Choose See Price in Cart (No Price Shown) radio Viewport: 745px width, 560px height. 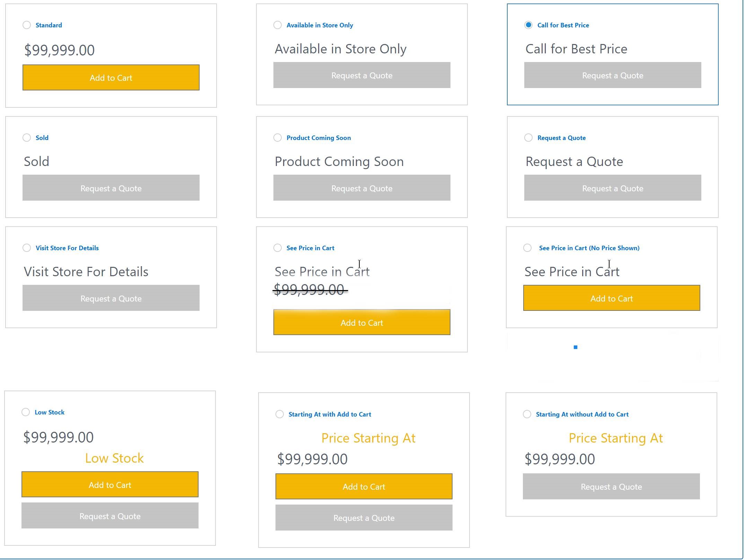coord(527,248)
